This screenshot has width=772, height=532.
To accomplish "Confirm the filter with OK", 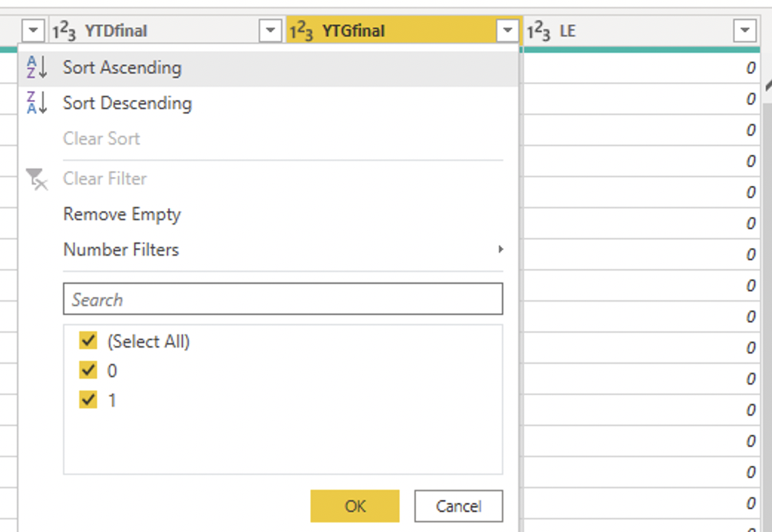I will click(x=355, y=506).
